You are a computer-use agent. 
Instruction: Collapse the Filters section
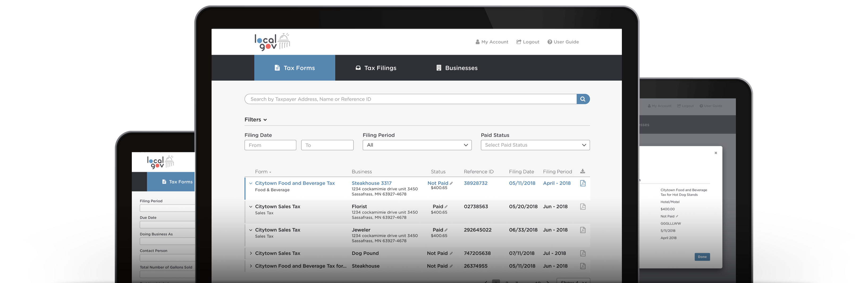coord(256,120)
